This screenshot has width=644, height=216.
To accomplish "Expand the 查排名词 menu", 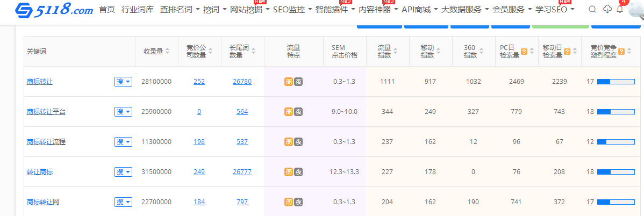I will pyautogui.click(x=180, y=10).
